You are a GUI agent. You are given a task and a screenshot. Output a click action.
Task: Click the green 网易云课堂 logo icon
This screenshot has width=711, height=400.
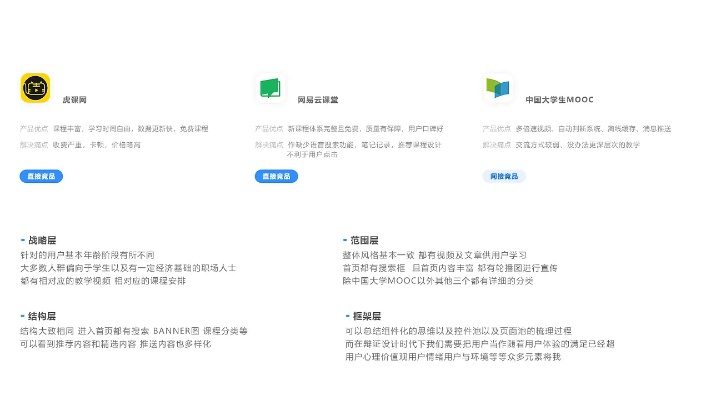tap(271, 88)
